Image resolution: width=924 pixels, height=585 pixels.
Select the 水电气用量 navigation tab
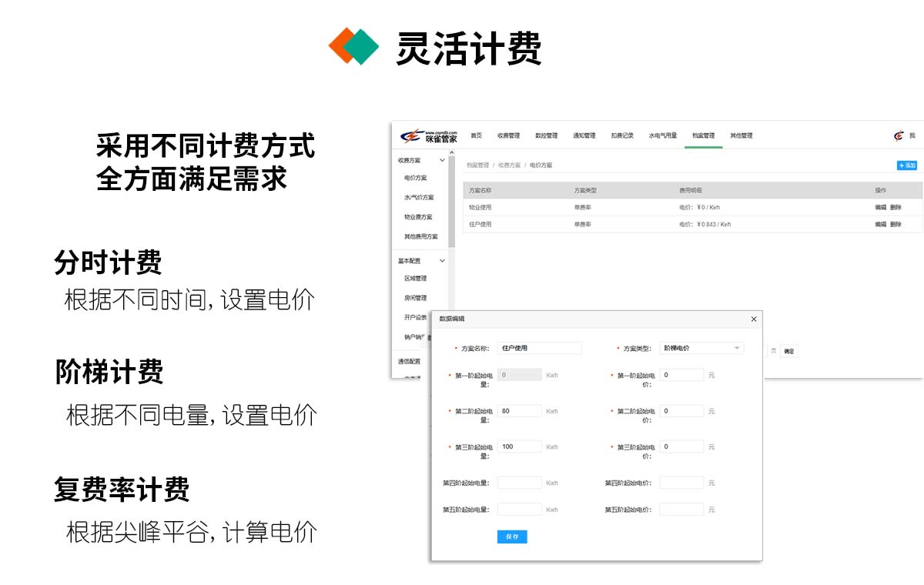664,134
